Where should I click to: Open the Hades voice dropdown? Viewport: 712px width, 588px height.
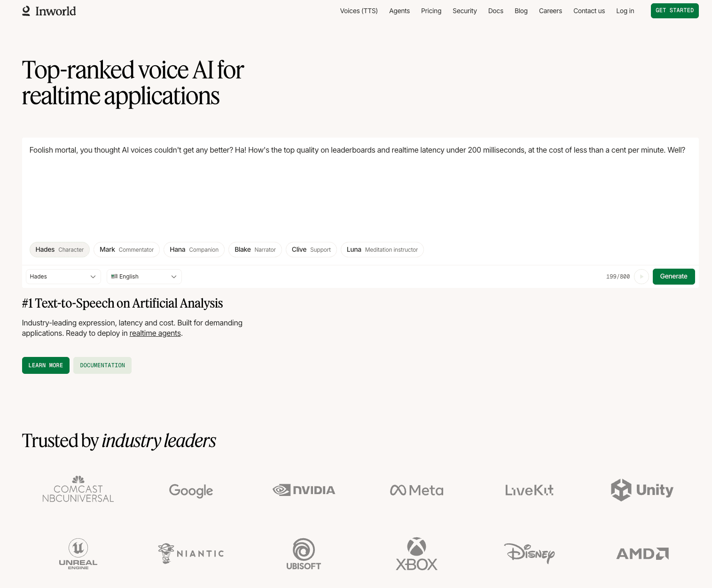[63, 277]
